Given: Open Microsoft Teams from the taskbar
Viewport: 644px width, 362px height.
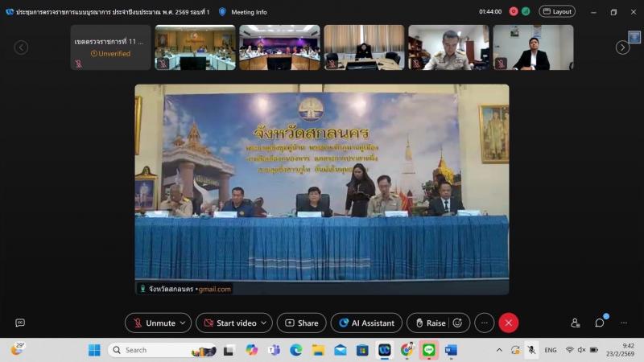Looking at the screenshot, I should tap(274, 350).
